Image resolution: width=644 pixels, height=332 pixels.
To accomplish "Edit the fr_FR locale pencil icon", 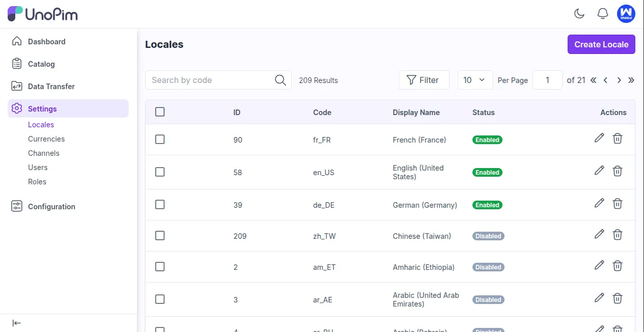I will [x=599, y=138].
